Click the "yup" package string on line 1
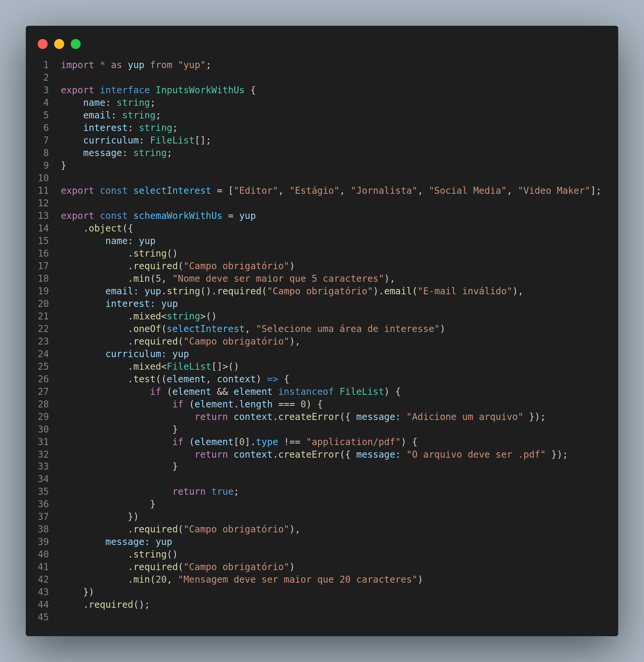The image size is (644, 662). (x=192, y=65)
